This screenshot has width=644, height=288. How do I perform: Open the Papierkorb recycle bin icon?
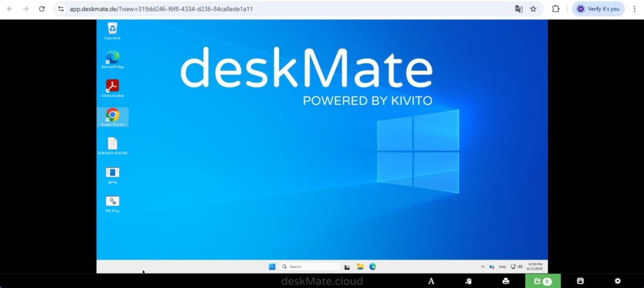point(112,31)
